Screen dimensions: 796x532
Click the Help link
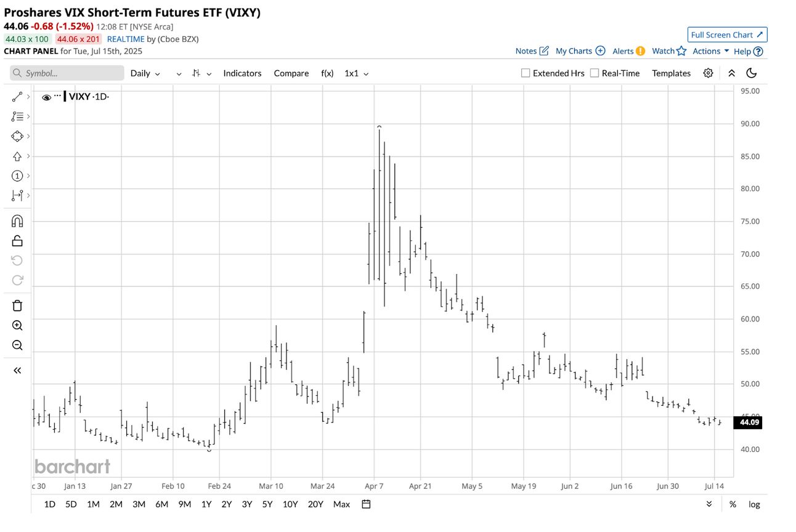tap(742, 52)
